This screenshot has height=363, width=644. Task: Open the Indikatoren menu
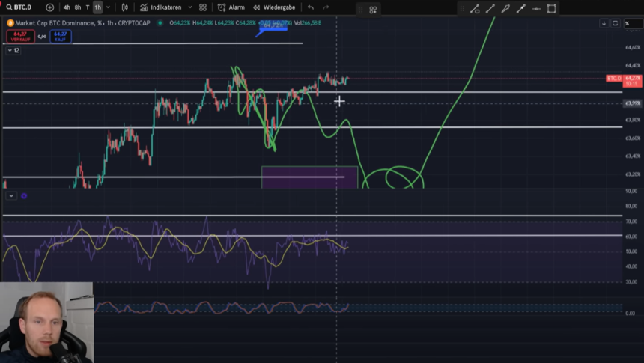(x=160, y=7)
